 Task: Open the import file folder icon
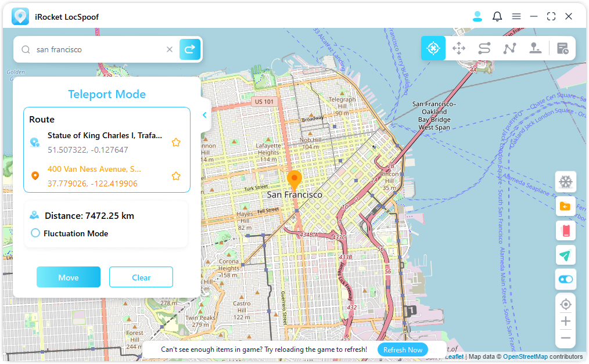tap(565, 206)
